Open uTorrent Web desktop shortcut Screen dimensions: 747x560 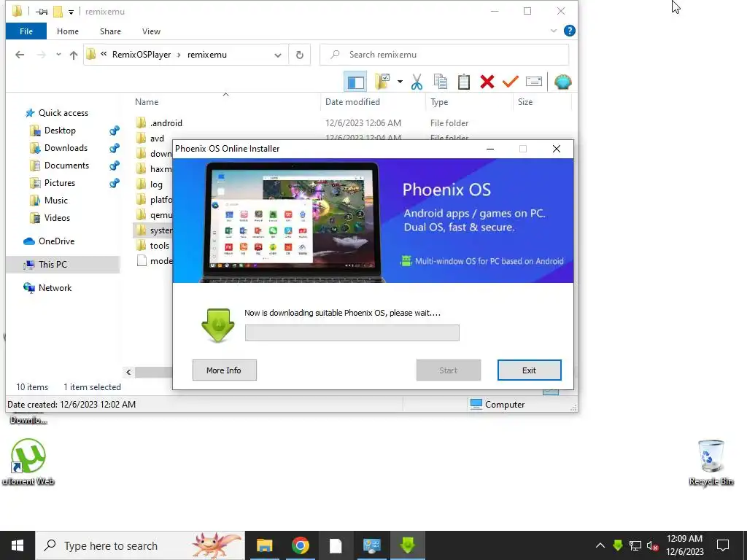pos(28,462)
